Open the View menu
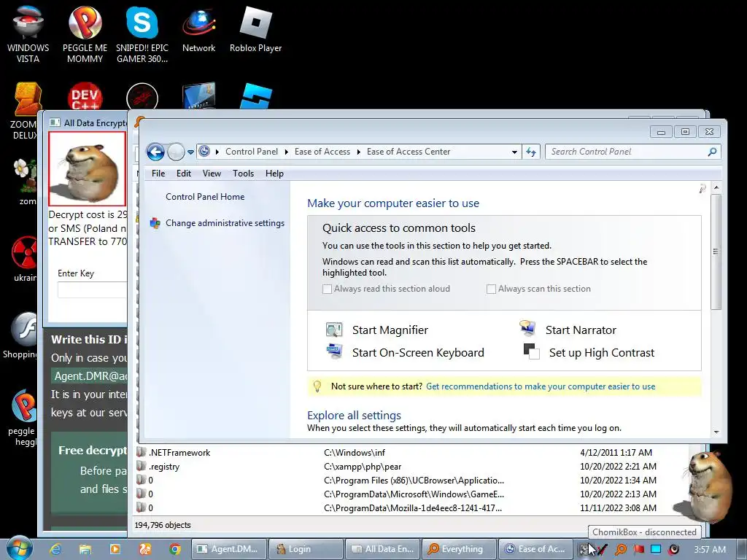The width and height of the screenshot is (747, 560). tap(212, 174)
